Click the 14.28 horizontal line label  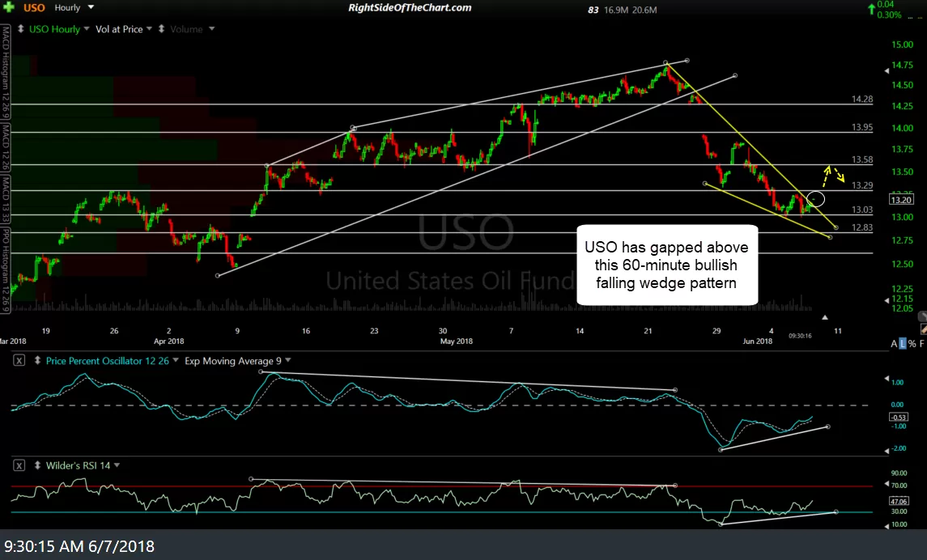862,100
